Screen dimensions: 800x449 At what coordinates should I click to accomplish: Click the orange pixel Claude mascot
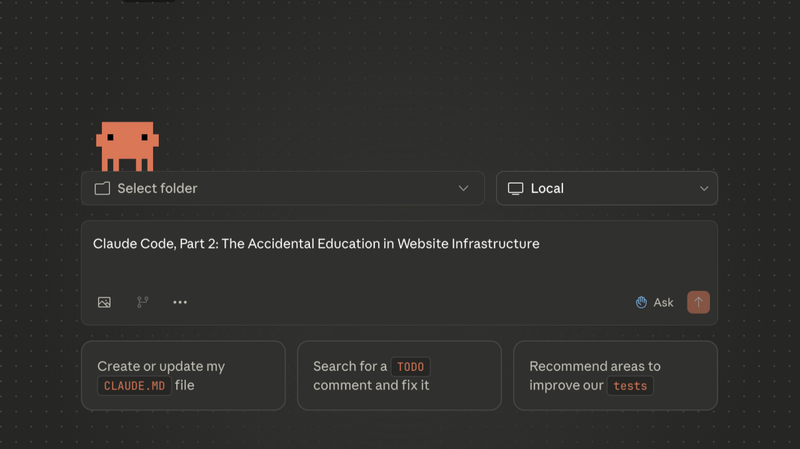coord(127,146)
